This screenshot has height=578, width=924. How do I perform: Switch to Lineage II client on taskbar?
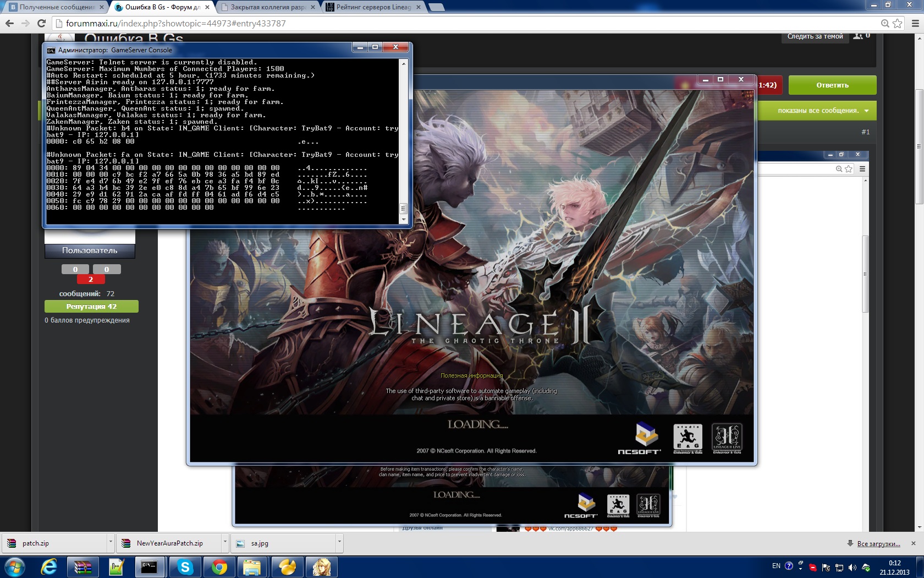click(x=321, y=567)
